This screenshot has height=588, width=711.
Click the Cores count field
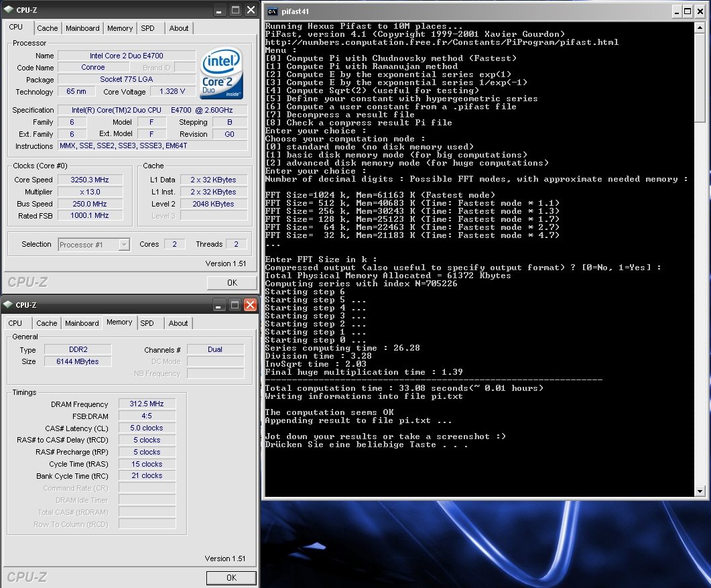click(x=174, y=244)
